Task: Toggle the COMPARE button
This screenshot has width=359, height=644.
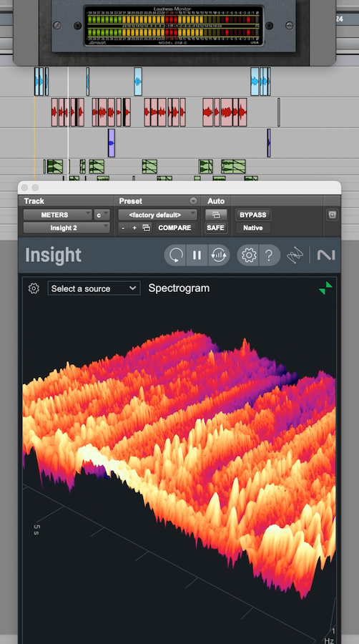Action: [174, 228]
